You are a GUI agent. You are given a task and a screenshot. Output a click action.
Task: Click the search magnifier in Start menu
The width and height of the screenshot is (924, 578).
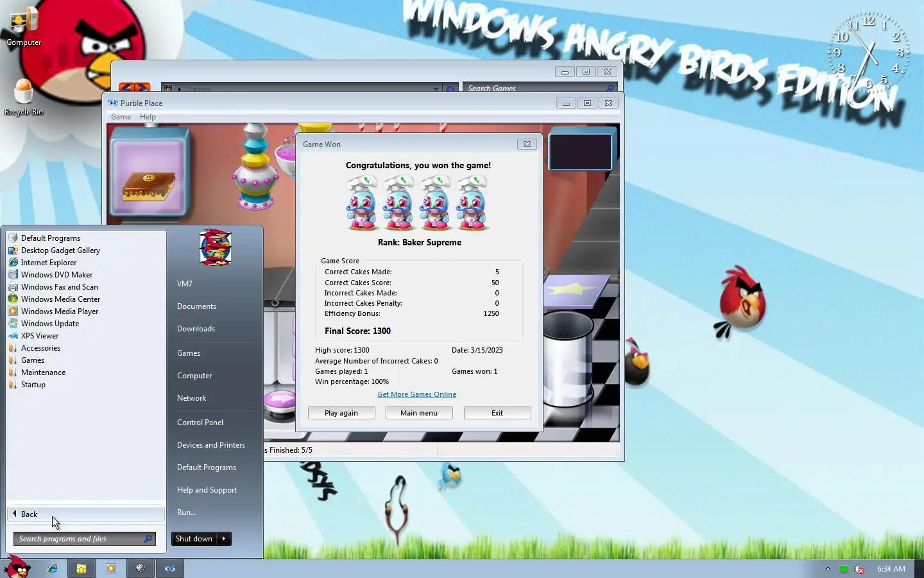148,539
